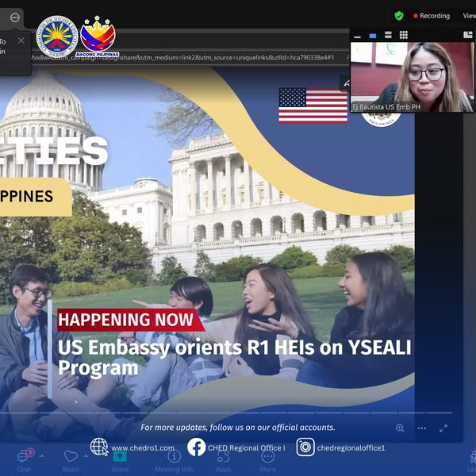
Task: Click the ellipsis icon on the top-left tab
Action: pyautogui.click(x=14, y=18)
